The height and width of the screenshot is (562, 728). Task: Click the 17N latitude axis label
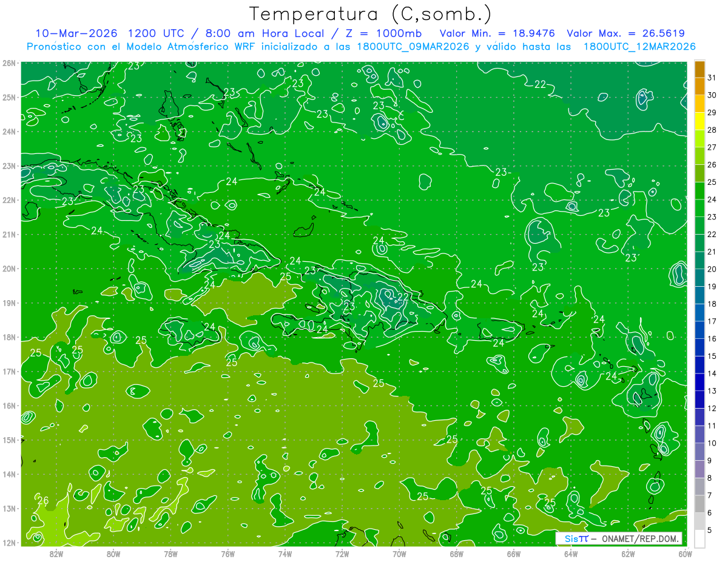tap(8, 371)
